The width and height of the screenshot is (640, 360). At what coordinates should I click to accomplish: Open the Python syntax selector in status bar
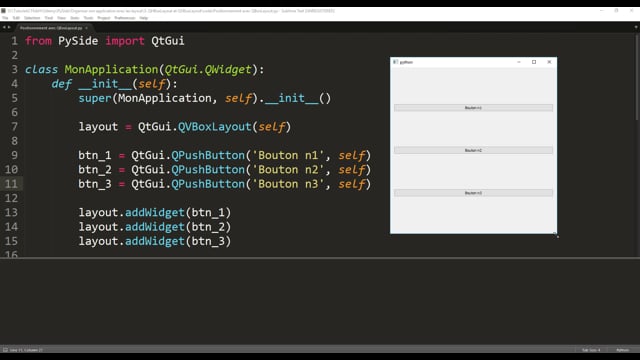tap(622, 350)
